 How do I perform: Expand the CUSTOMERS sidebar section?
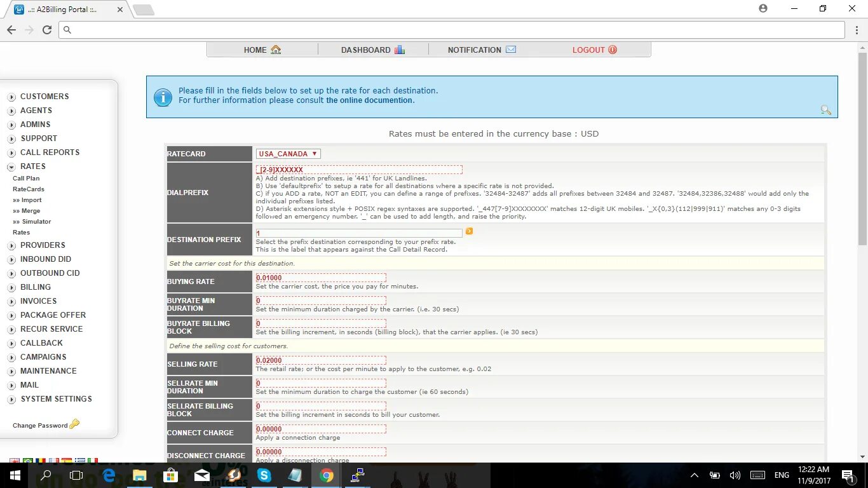pos(11,97)
